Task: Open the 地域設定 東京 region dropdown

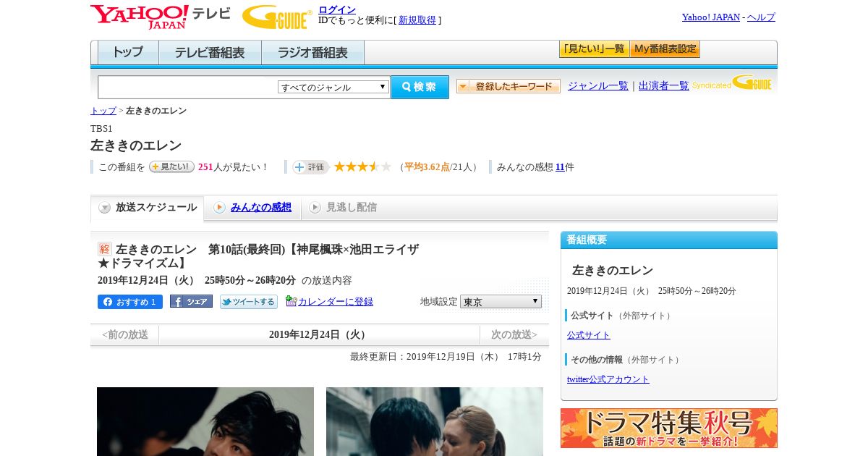Action: (501, 302)
